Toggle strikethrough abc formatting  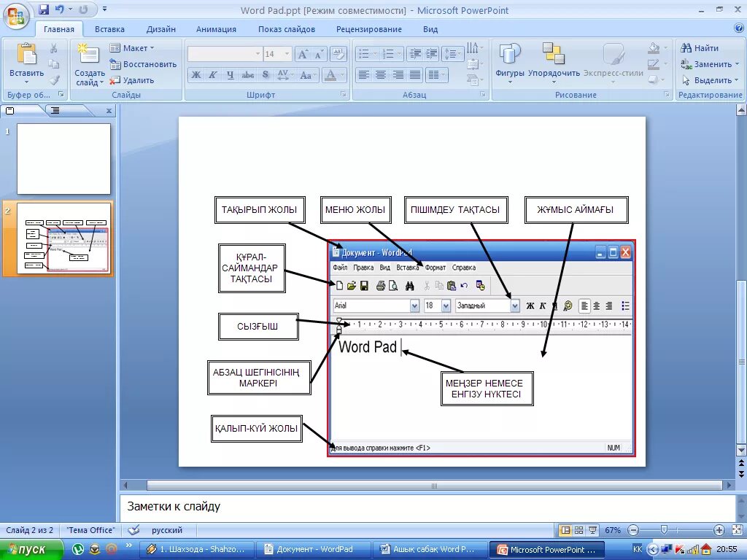point(248,75)
